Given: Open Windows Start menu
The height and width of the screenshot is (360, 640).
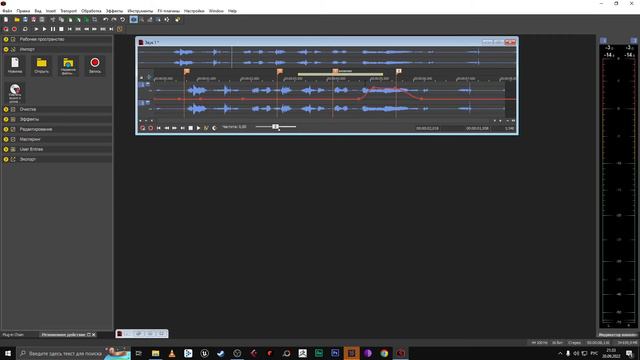Looking at the screenshot, I should [x=8, y=353].
